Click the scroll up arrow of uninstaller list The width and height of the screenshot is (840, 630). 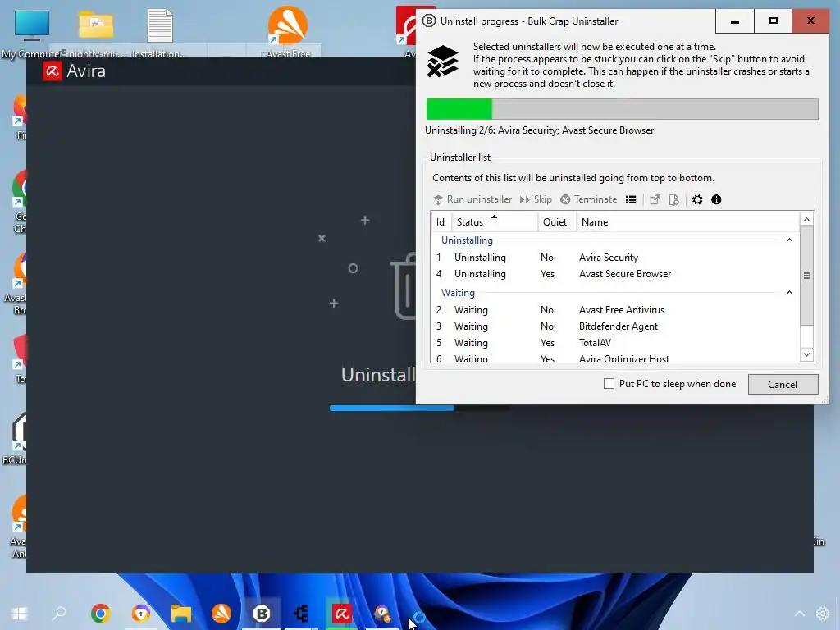tap(807, 220)
